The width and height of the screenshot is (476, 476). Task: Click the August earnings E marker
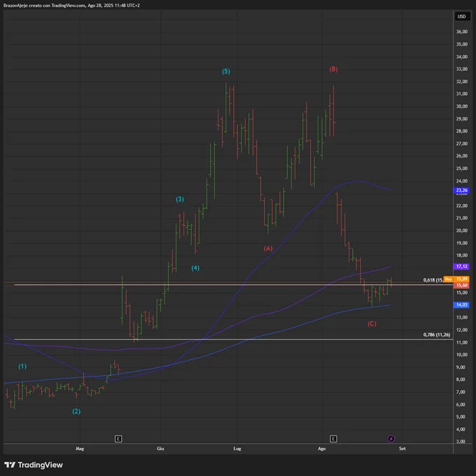[333, 439]
